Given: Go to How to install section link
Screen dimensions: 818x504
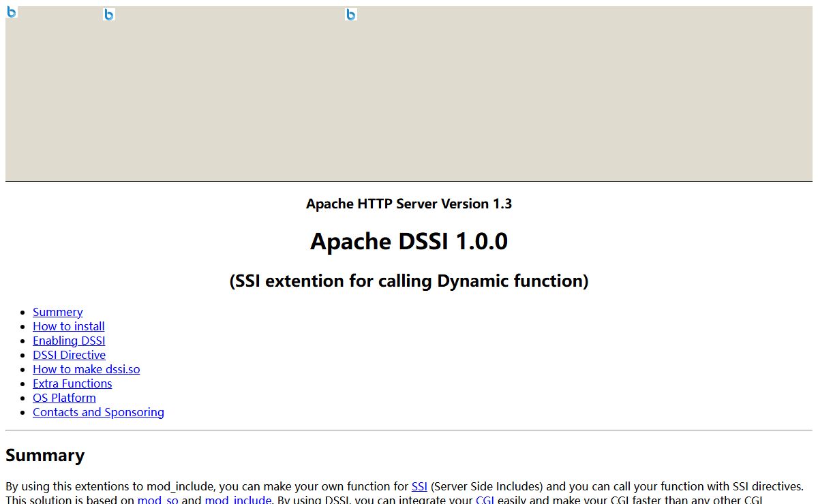Looking at the screenshot, I should pos(69,326).
